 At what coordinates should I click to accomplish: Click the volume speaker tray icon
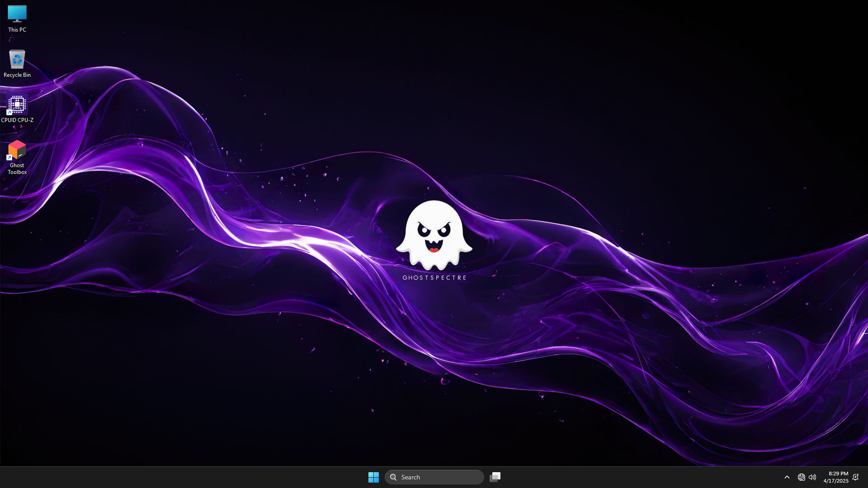[812, 477]
